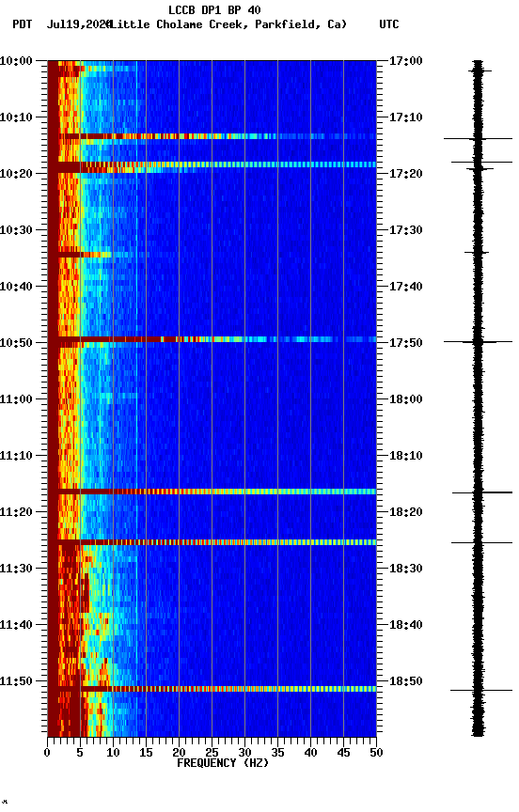Click the '17:10' UTC time label
This screenshot has height=812, width=519.
pyautogui.click(x=405, y=117)
